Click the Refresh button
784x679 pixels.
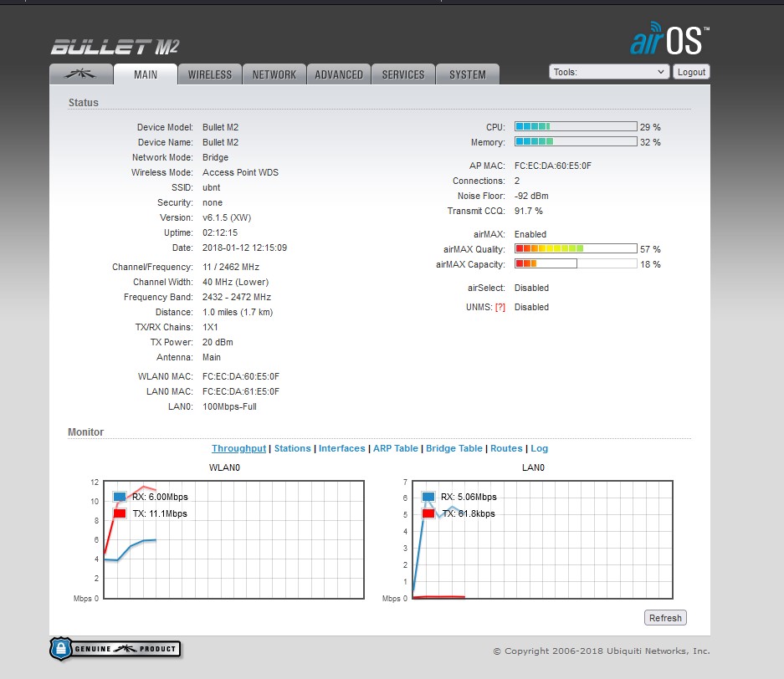[665, 618]
